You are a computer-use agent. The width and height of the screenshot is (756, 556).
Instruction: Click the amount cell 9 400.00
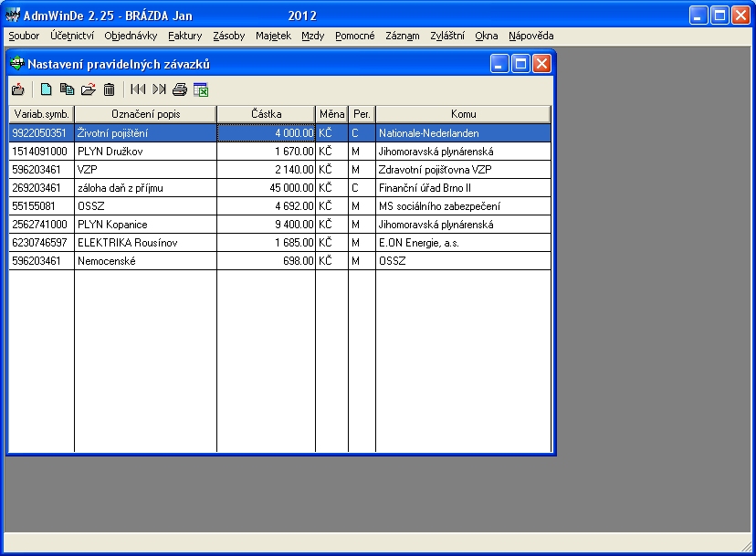pos(266,225)
